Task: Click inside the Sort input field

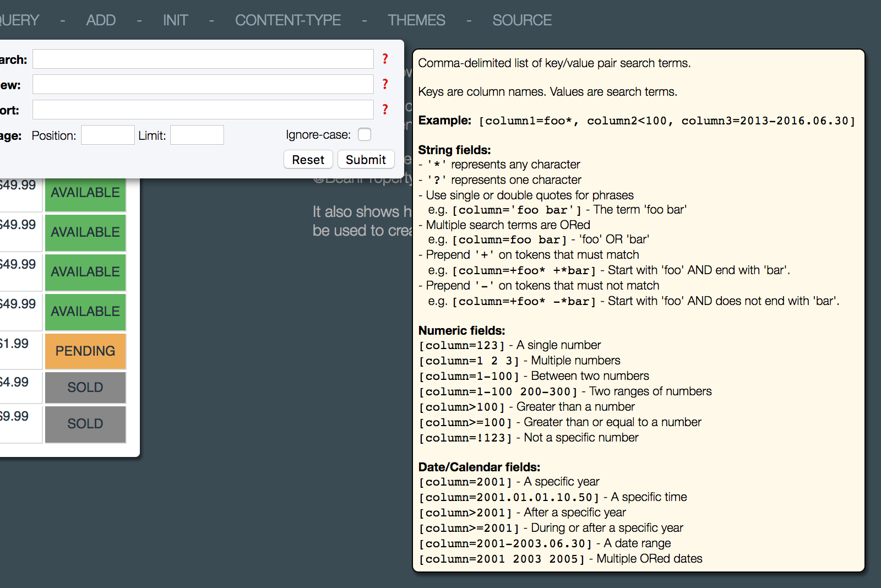Action: point(203,110)
